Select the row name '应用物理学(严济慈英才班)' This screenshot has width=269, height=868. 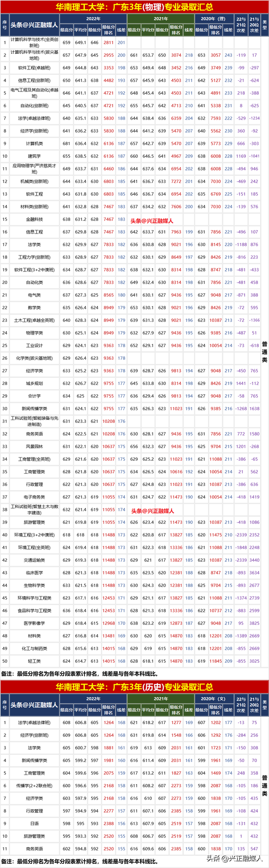coord(34,169)
